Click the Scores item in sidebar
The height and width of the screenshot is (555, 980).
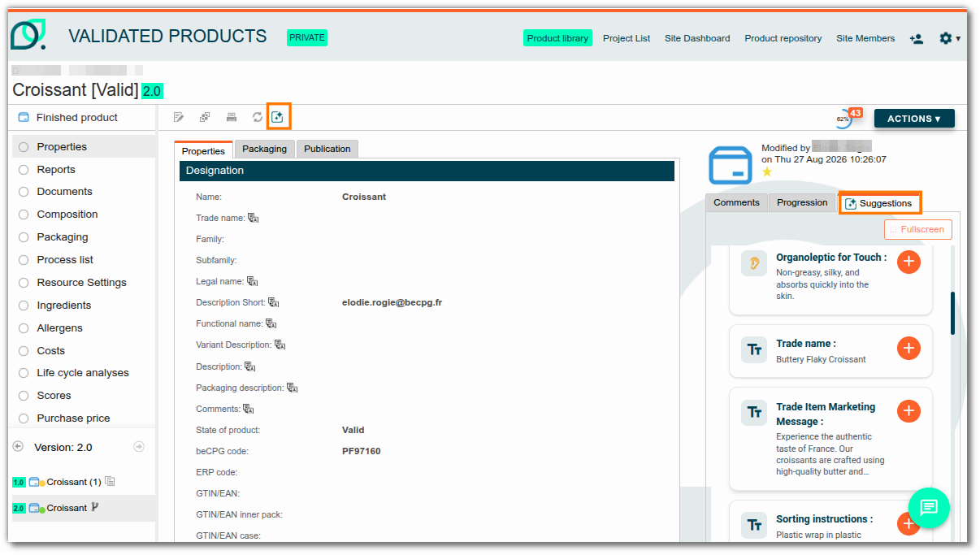pos(54,396)
